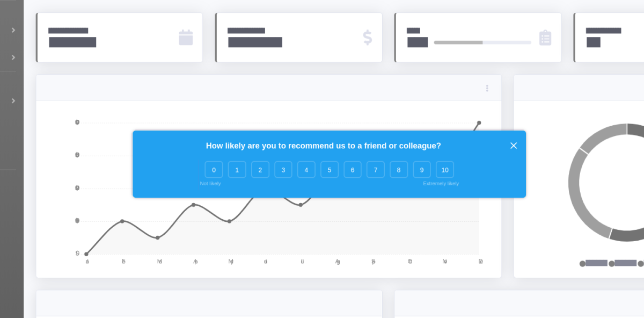Expand the third sidebar chevron item
Viewport: 644px width, 318px height.
[x=13, y=101]
